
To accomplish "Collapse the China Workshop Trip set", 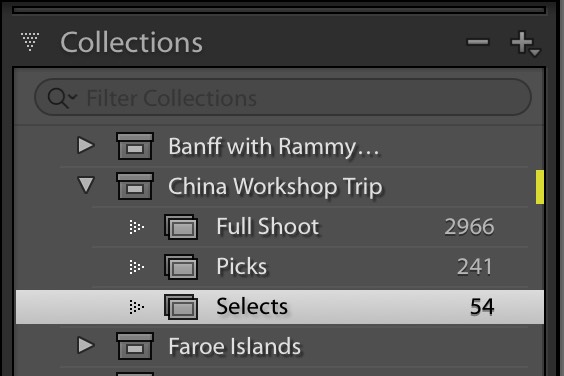I will point(86,185).
